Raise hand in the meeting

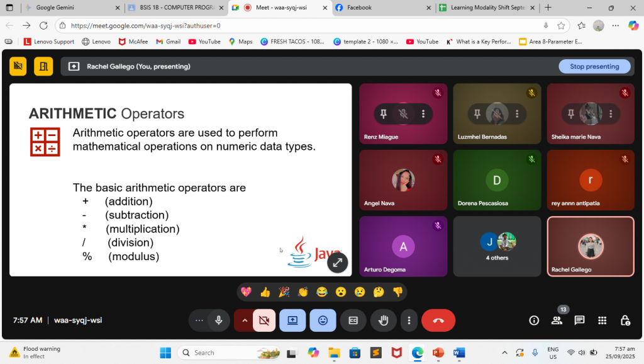(x=383, y=320)
